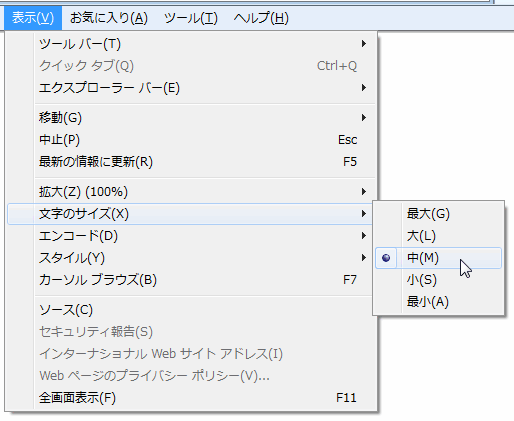Image resolution: width=514 pixels, height=421 pixels.
Task: Expand the 拡大(Z) (100%) zoom submenu
Action: pyautogui.click(x=191, y=192)
